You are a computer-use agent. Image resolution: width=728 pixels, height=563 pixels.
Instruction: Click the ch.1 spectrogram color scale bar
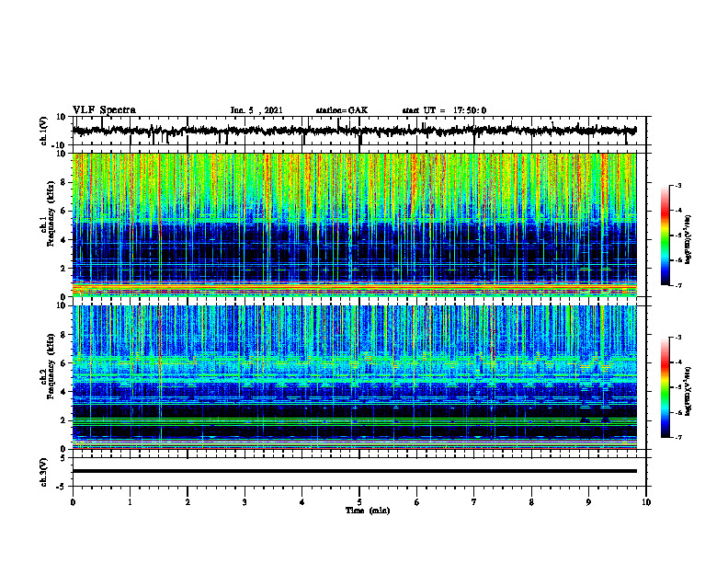click(x=665, y=236)
